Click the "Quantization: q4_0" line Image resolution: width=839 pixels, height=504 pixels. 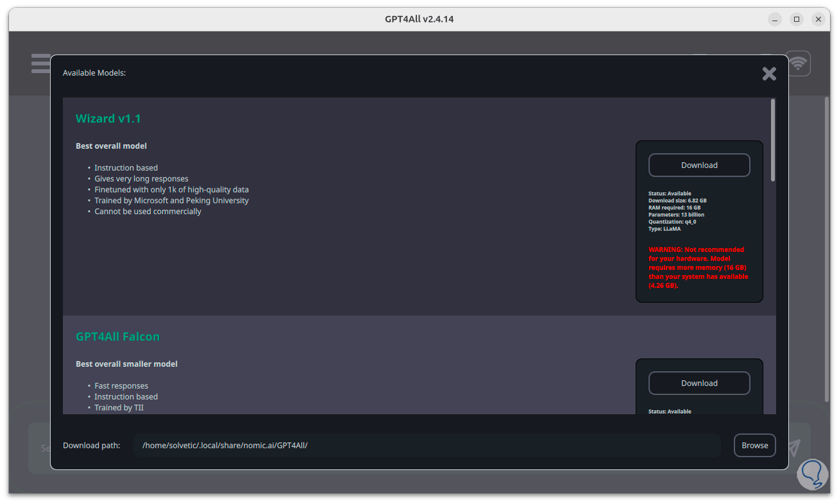[x=672, y=222]
